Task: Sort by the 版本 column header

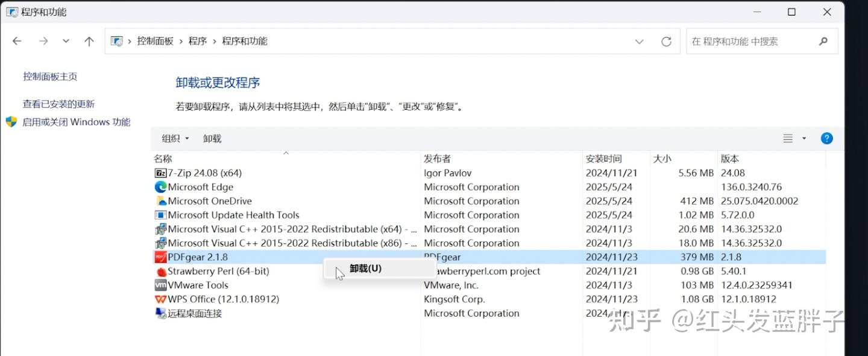Action: click(771, 159)
